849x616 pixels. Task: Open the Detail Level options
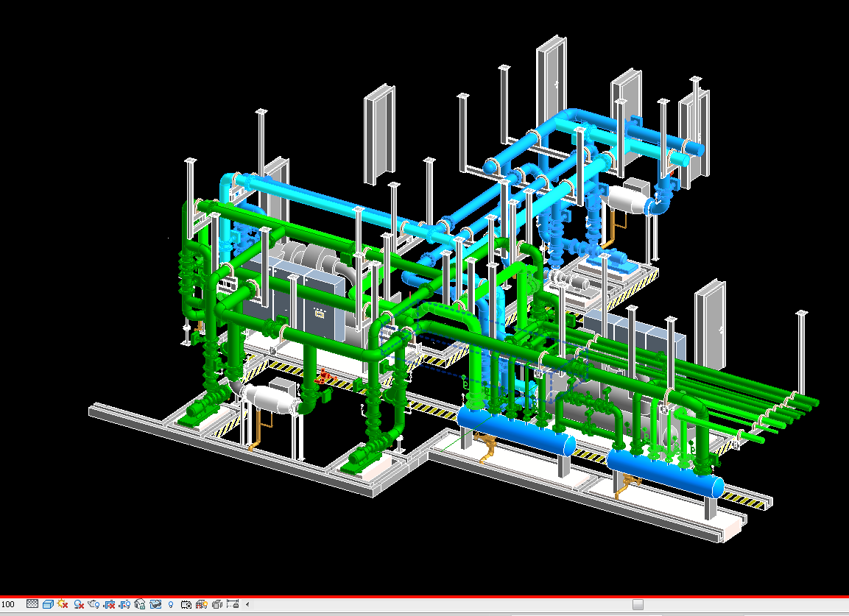point(32,604)
